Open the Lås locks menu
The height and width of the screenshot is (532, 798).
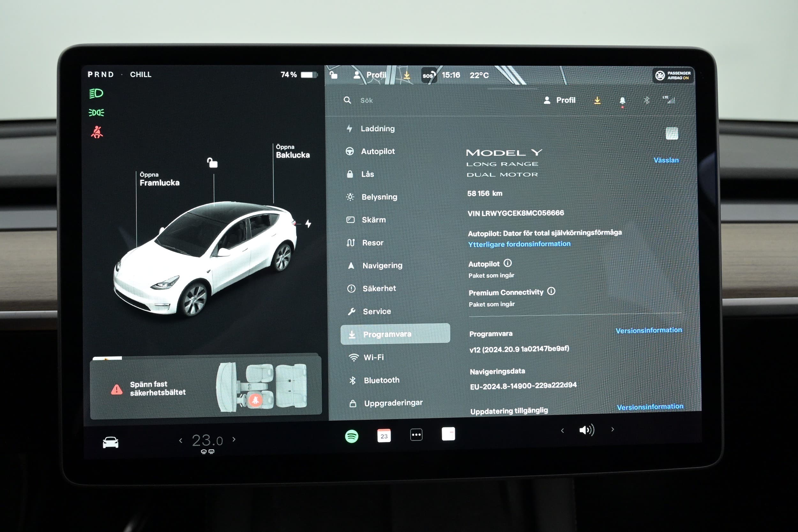click(x=360, y=174)
